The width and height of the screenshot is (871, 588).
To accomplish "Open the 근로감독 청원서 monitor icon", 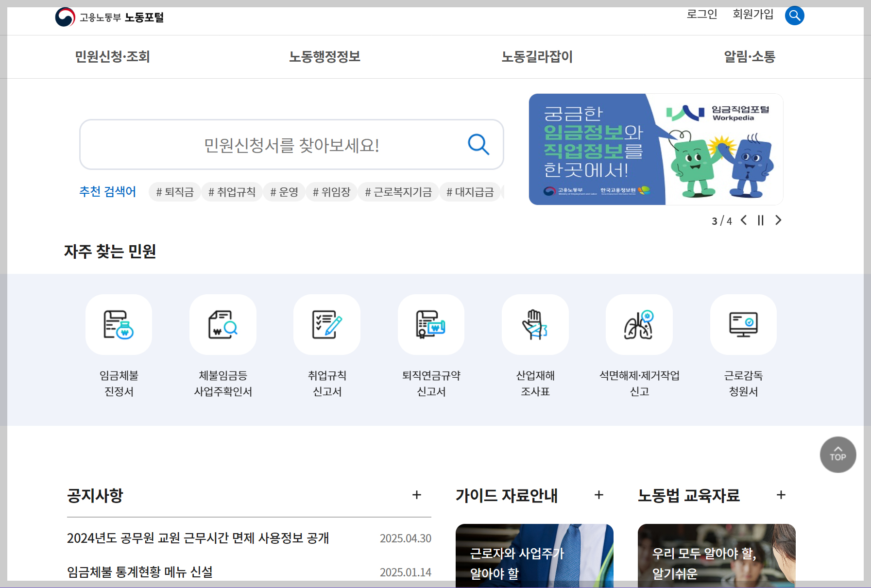I will [743, 324].
